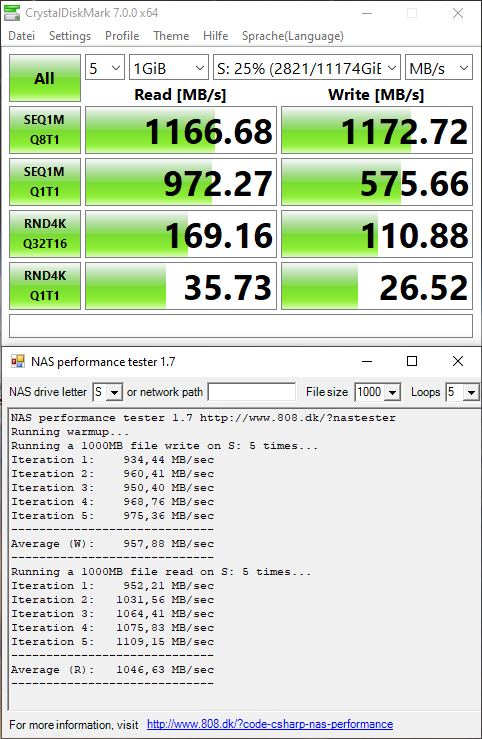The image size is (482, 739).
Task: Close the CrystalDiskMark window
Action: 457,13
